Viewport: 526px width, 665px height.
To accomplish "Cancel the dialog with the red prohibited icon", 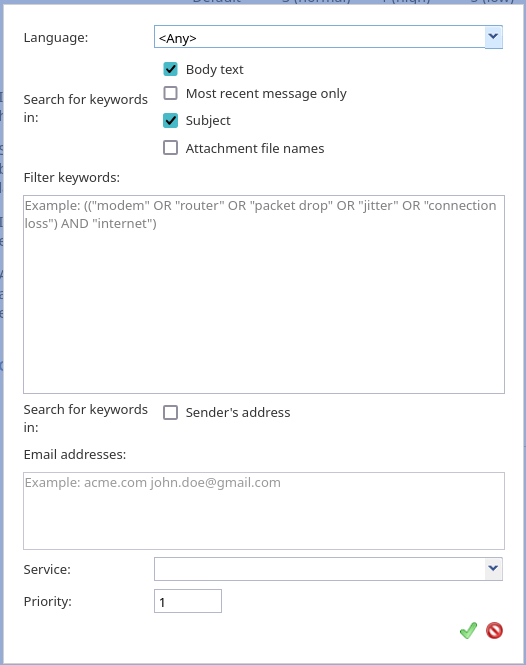I will pyautogui.click(x=495, y=631).
